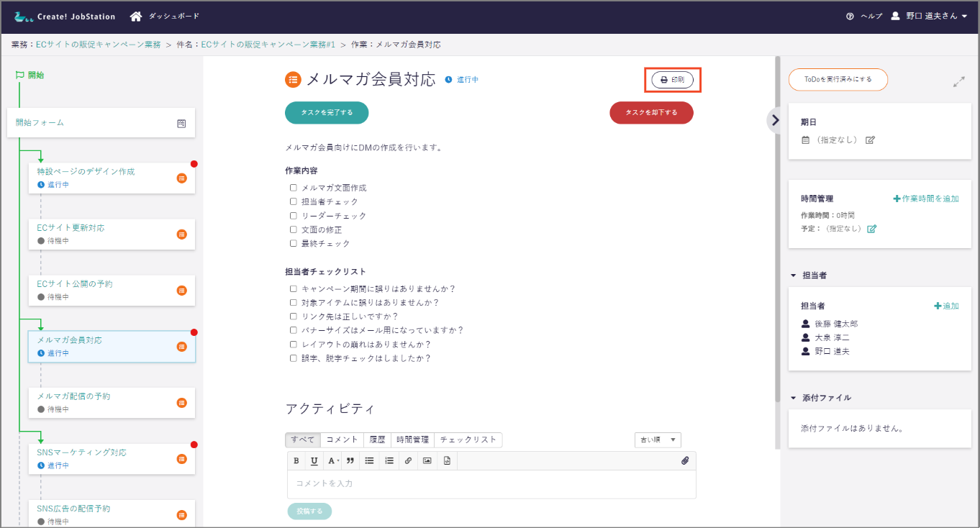
Task: Expand the side panel with diagonal arrows
Action: [x=959, y=82]
